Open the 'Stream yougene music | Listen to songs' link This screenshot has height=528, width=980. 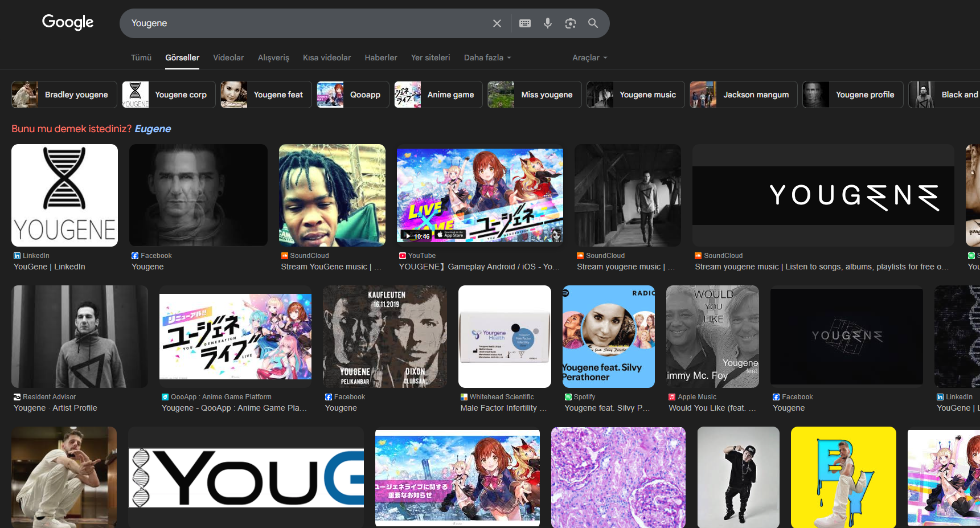[822, 267]
